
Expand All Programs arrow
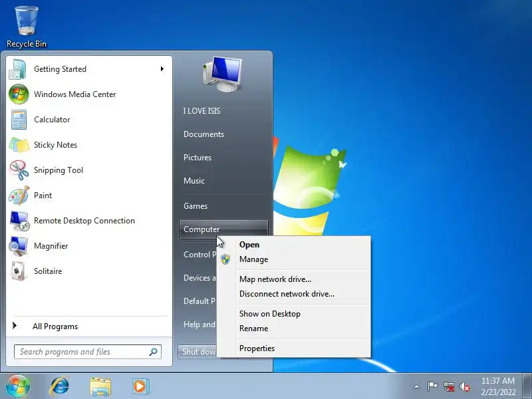[14, 326]
